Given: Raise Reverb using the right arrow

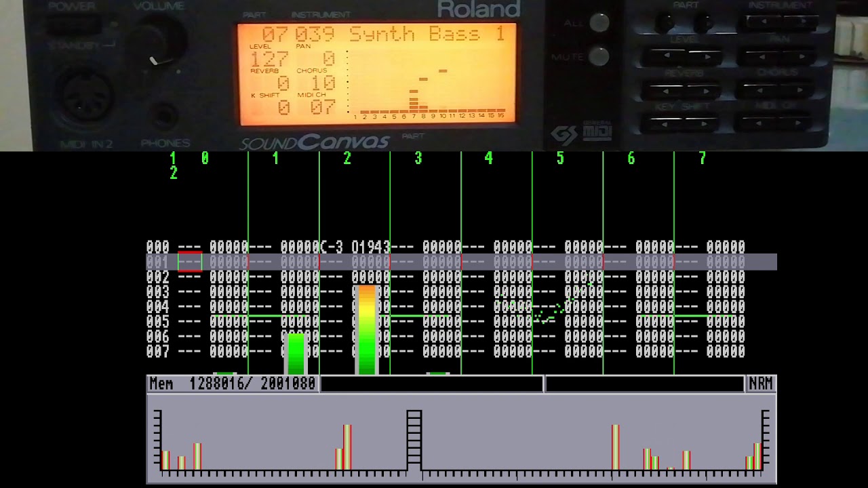Looking at the screenshot, I should click(703, 90).
